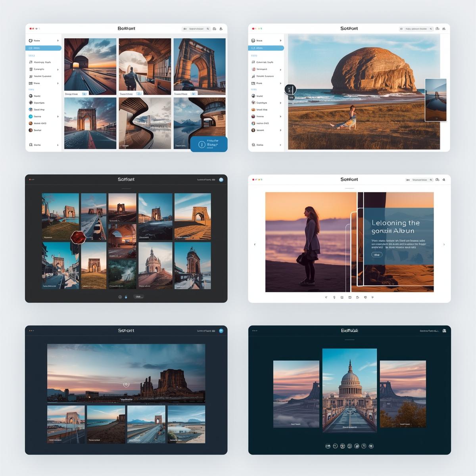Toggle the blue badge under the first tunnel sunset photo

click(84, 94)
